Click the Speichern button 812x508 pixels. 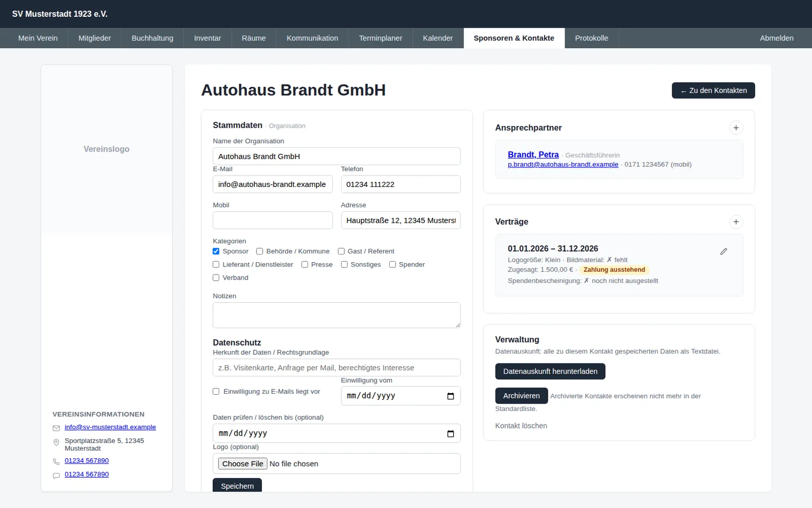(237, 486)
